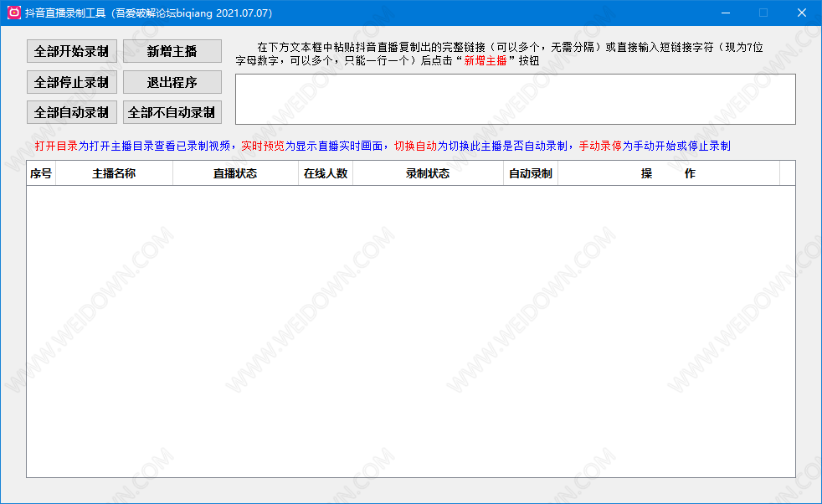
Task: Click 自动录制 column header
Action: [x=531, y=173]
